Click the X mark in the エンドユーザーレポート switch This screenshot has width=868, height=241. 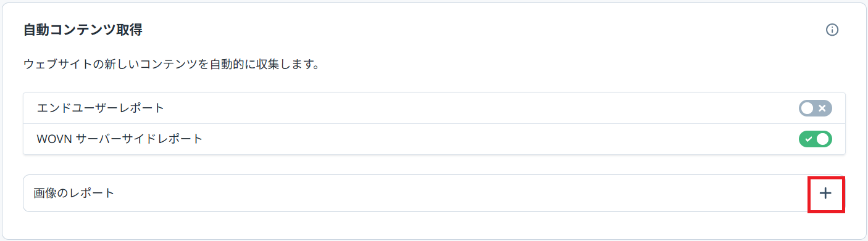pos(822,108)
